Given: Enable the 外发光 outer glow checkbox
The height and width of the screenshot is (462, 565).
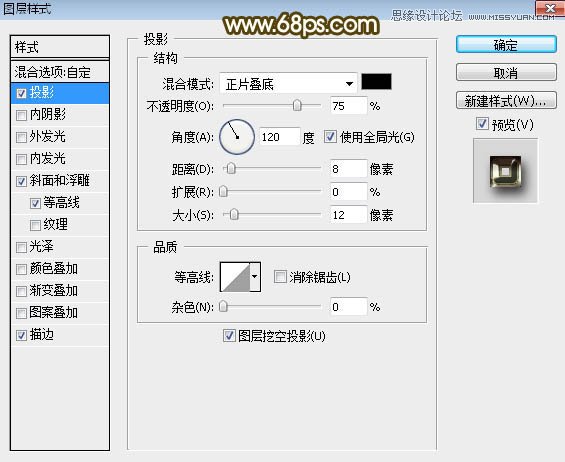Looking at the screenshot, I should [21, 137].
